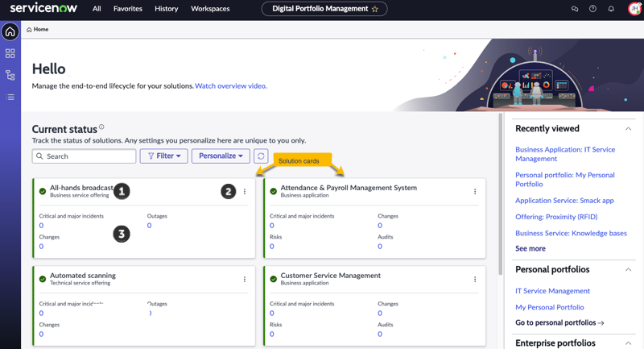Watch overview video link

(231, 86)
